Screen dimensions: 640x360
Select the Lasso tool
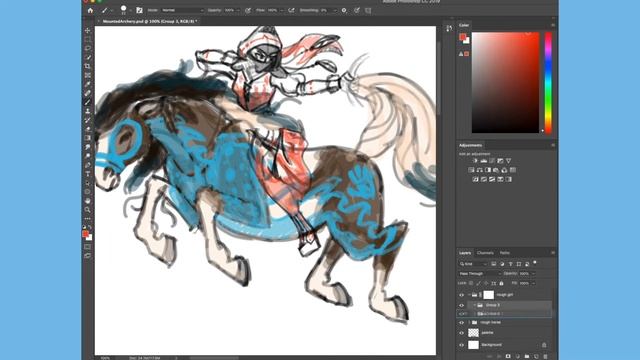[x=87, y=48]
